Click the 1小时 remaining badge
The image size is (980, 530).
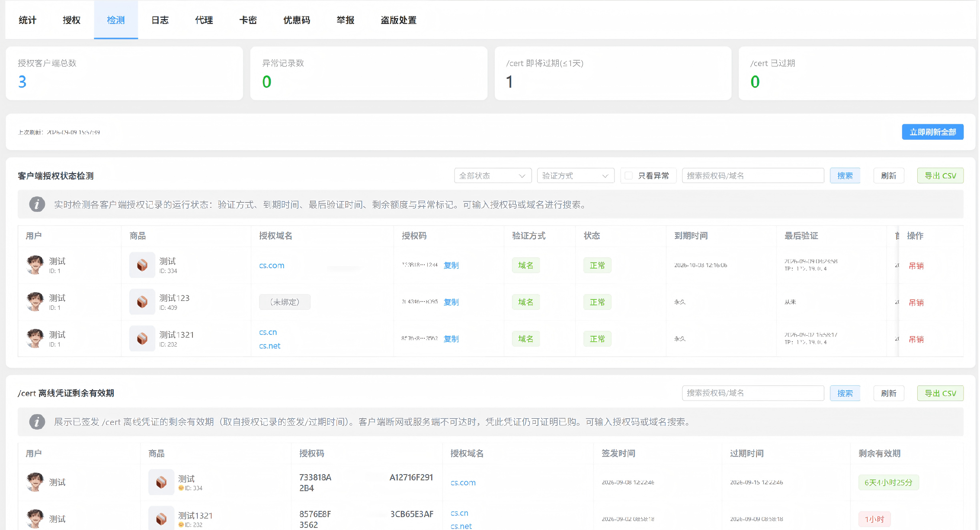click(x=874, y=519)
